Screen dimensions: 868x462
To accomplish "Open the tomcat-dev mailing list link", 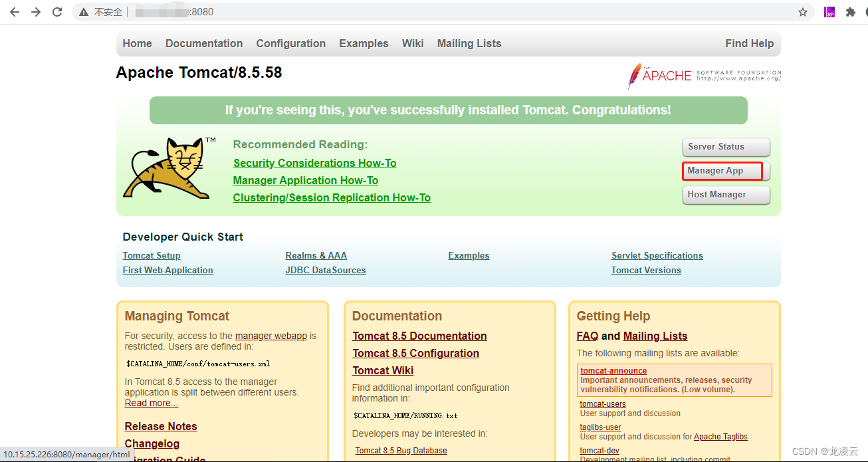I will pyautogui.click(x=599, y=451).
